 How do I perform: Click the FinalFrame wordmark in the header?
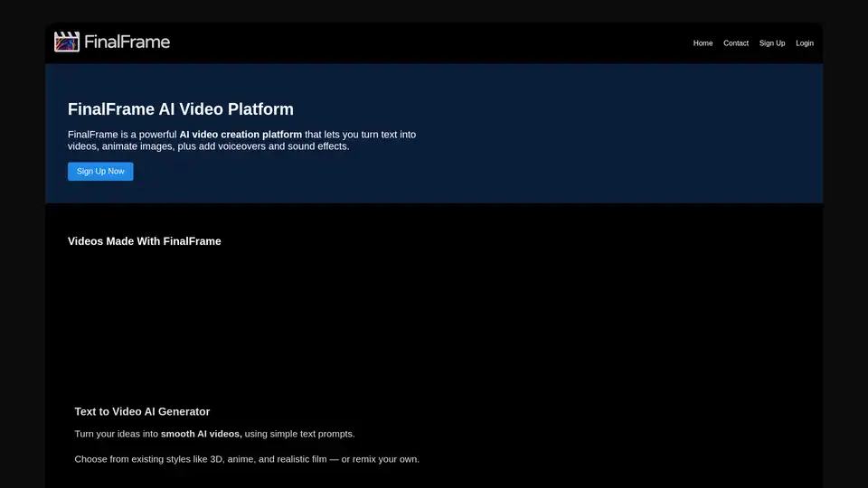(127, 42)
